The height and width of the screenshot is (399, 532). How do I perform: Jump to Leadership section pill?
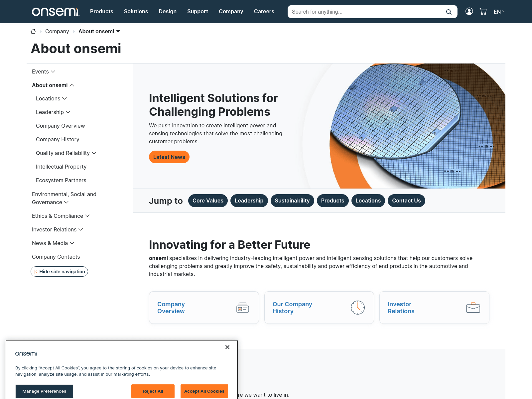(249, 200)
